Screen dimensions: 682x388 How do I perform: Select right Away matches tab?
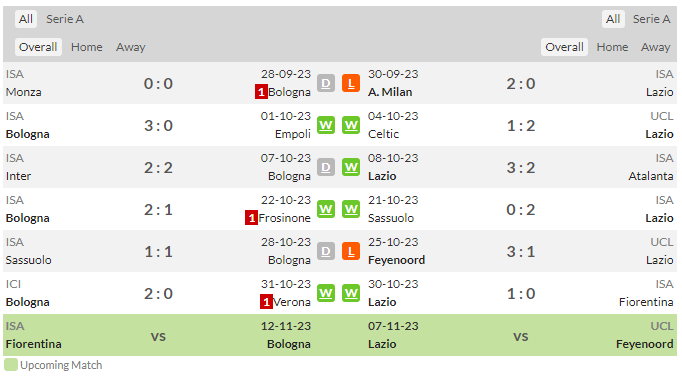coord(655,47)
